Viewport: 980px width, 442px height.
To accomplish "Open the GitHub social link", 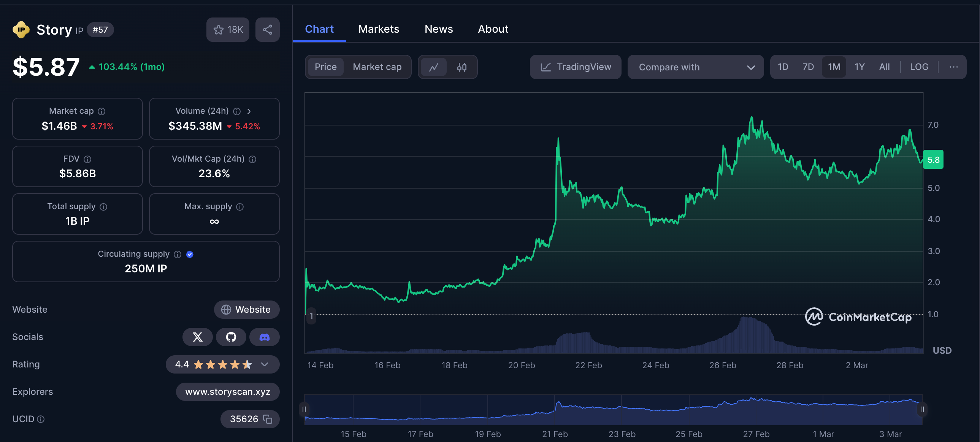I will (231, 337).
